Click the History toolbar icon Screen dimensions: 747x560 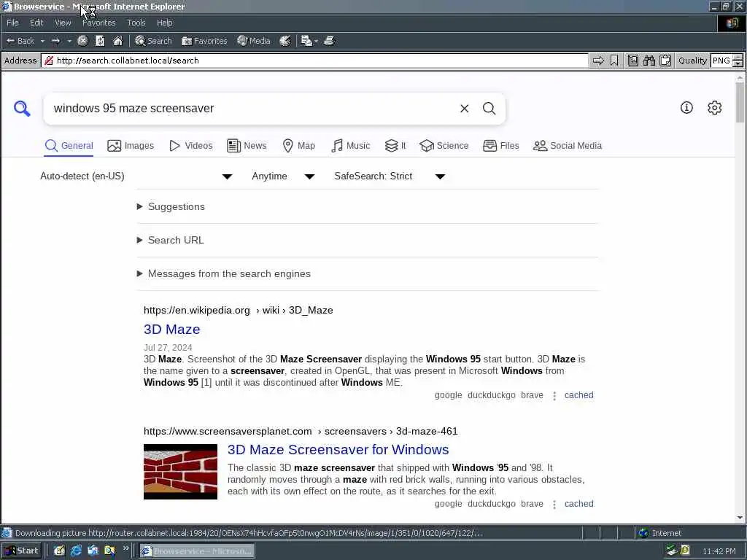tap(285, 41)
